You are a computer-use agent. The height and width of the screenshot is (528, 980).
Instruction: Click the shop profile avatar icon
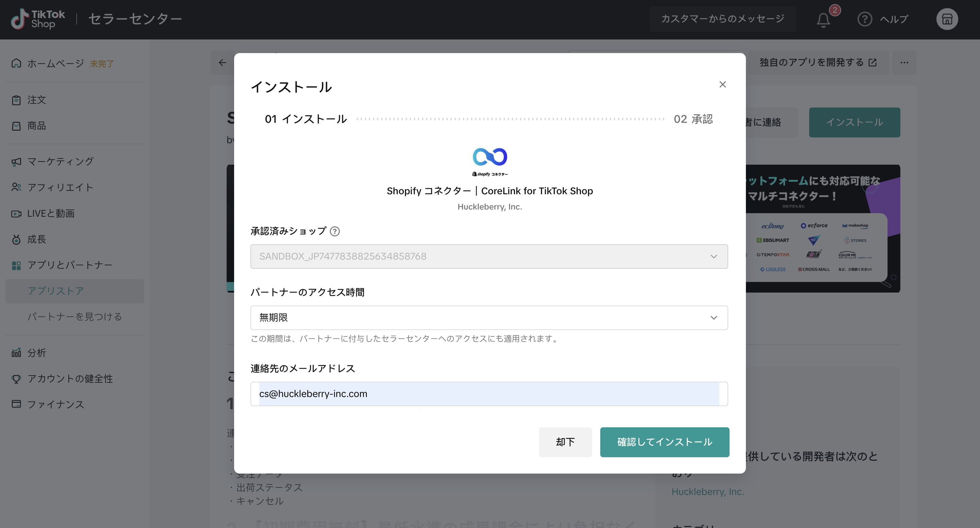click(x=947, y=19)
